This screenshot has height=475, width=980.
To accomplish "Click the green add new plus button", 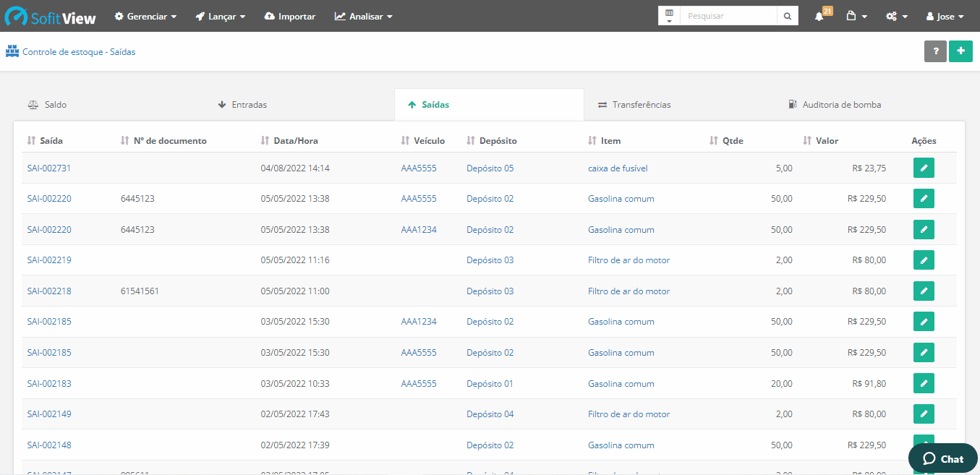I will click(960, 51).
